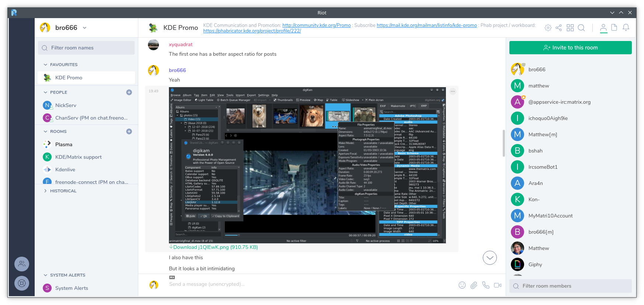Focus the Filter room members field

click(x=570, y=286)
